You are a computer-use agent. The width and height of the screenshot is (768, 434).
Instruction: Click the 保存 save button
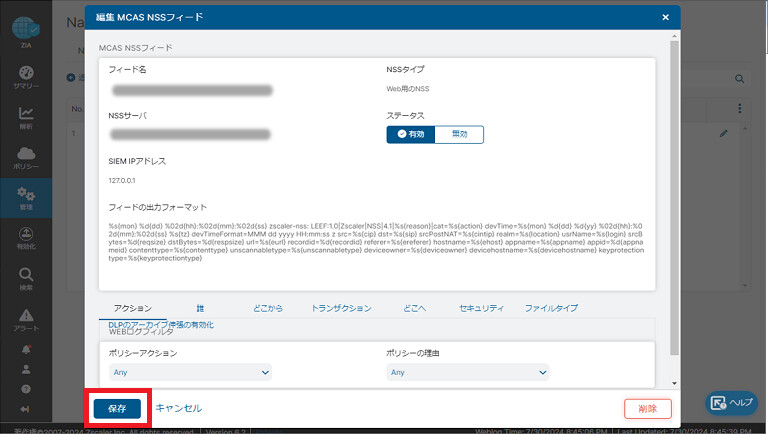pos(117,409)
